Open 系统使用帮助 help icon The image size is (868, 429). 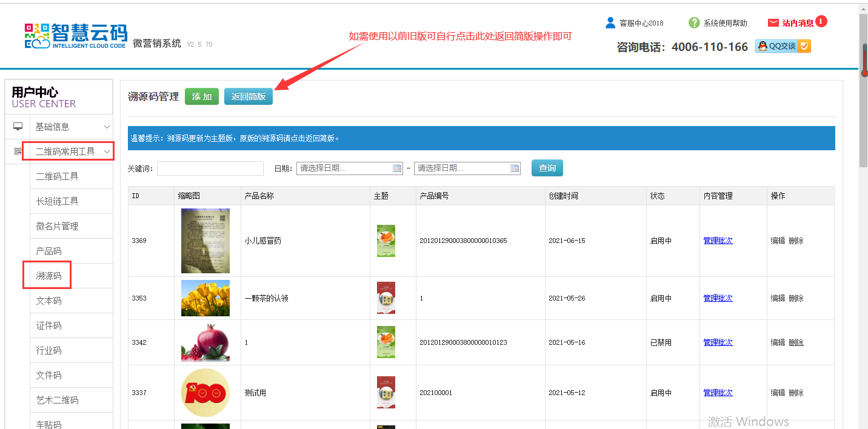[694, 23]
